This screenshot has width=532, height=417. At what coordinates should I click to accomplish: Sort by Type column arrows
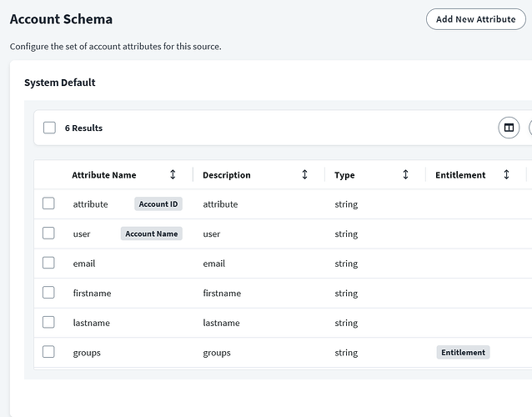405,175
